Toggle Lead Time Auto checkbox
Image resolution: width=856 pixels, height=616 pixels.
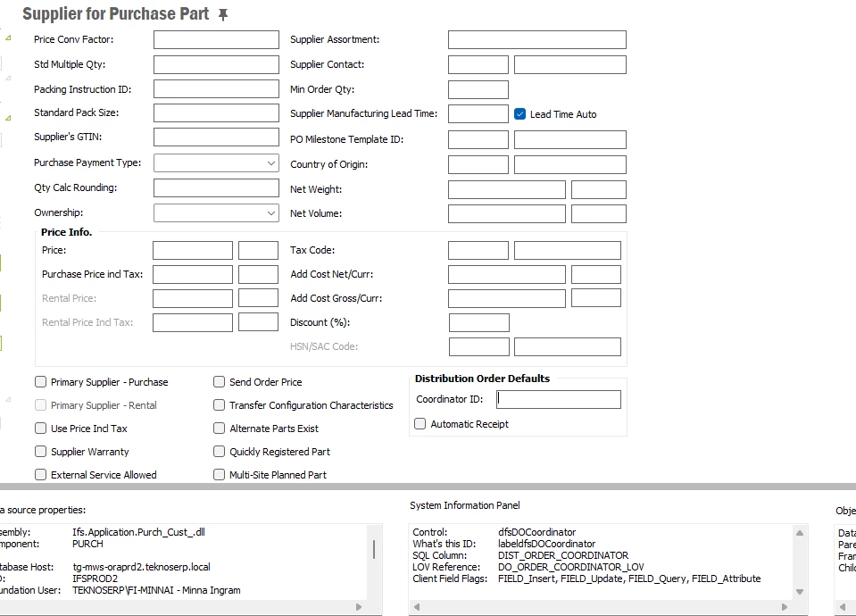519,114
